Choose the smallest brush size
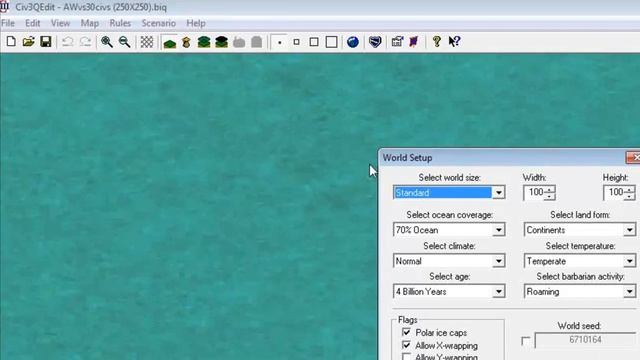This screenshot has width=640, height=360. tap(280, 42)
